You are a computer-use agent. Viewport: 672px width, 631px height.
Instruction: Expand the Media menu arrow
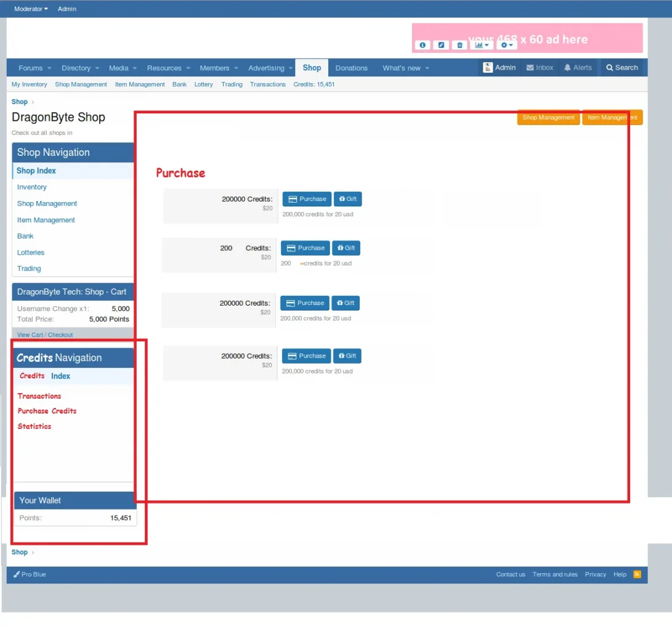(134, 68)
